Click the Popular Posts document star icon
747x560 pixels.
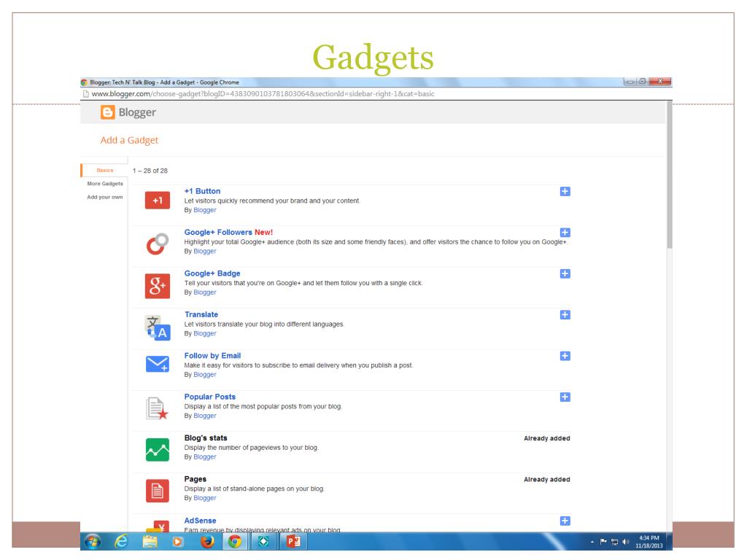point(158,408)
